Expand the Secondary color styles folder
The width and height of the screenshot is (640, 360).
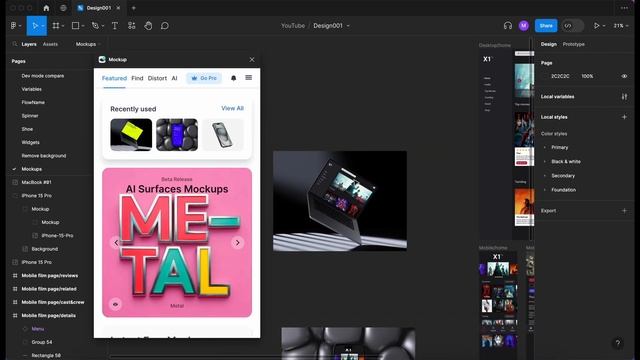pyautogui.click(x=545, y=176)
